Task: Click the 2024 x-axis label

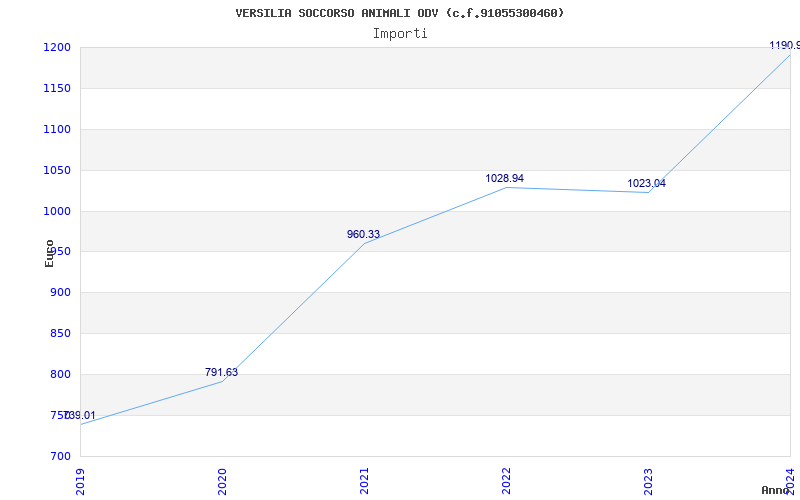Action: (790, 481)
